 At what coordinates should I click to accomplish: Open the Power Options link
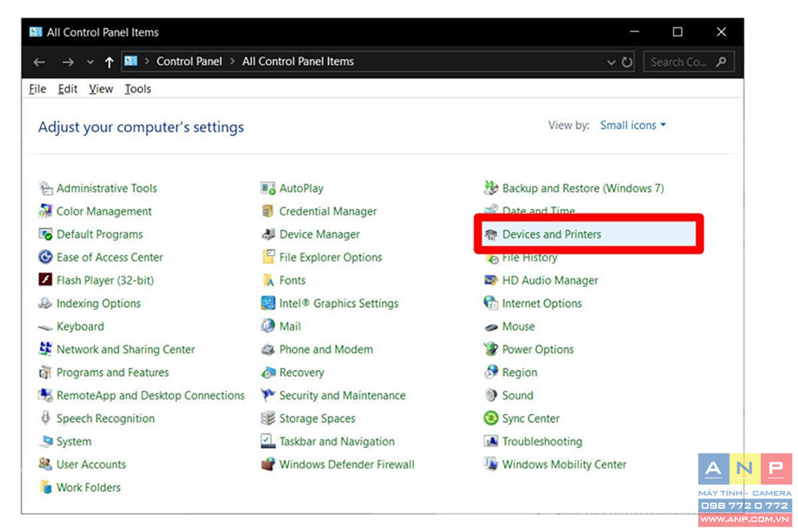(x=537, y=349)
